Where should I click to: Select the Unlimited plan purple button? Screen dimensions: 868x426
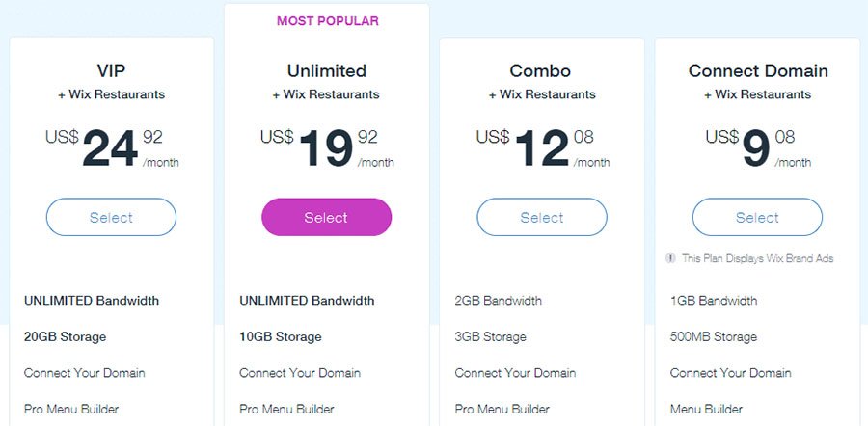[x=326, y=217]
